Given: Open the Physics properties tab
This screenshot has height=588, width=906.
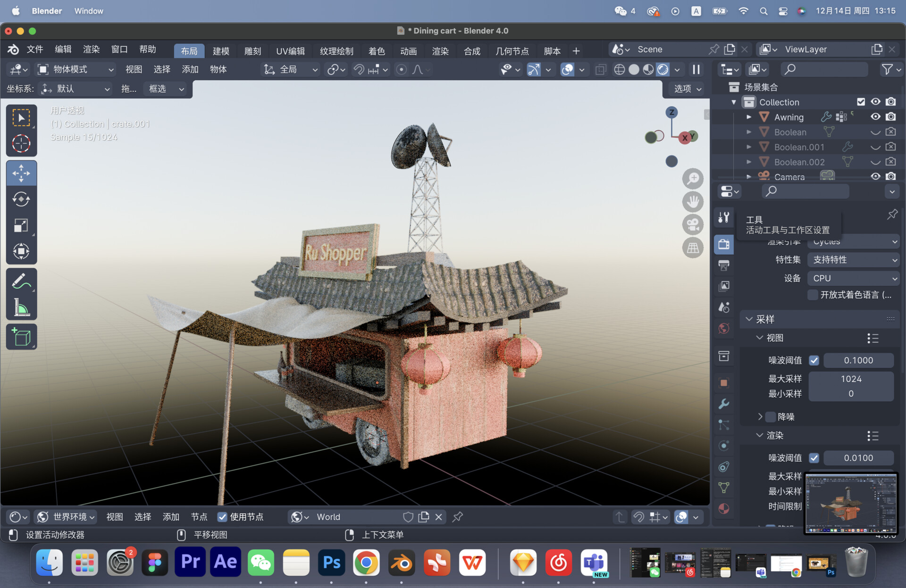Looking at the screenshot, I should click(x=724, y=446).
